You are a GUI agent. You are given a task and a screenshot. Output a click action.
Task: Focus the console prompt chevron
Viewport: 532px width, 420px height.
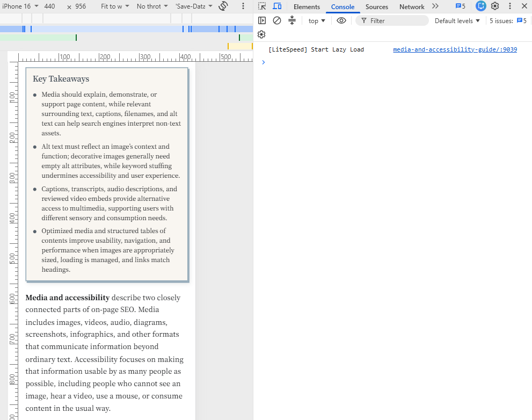(263, 62)
